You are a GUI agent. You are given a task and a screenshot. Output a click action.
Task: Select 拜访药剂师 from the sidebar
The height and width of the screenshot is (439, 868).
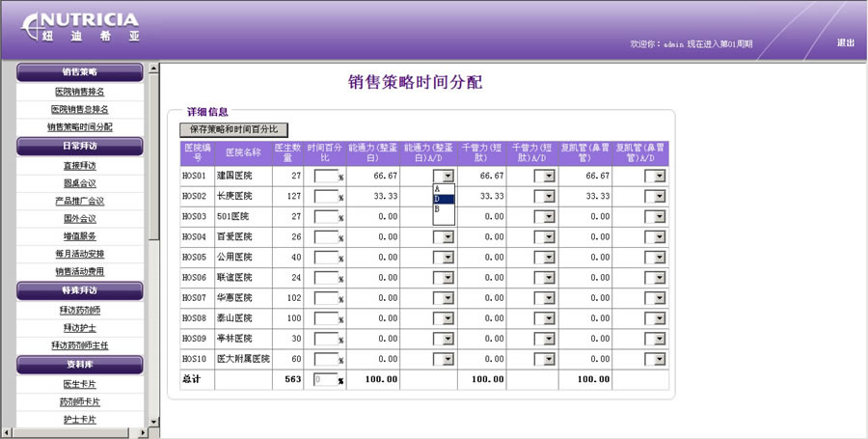80,310
